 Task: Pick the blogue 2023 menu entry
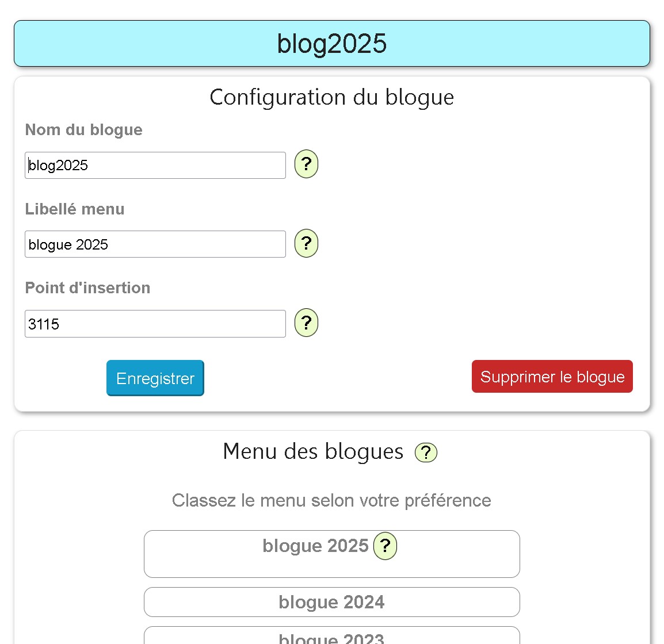[331, 637]
